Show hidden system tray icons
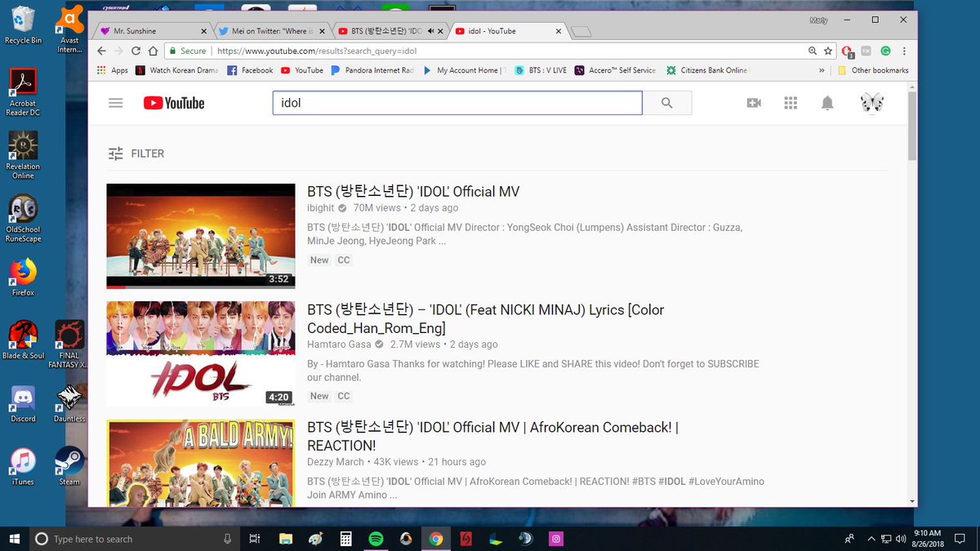980x551 pixels. pyautogui.click(x=871, y=539)
